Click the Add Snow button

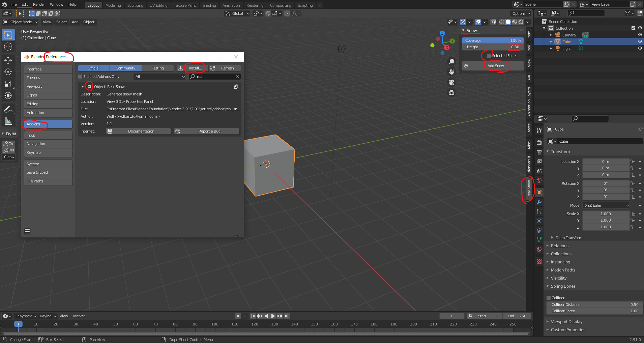tap(493, 66)
